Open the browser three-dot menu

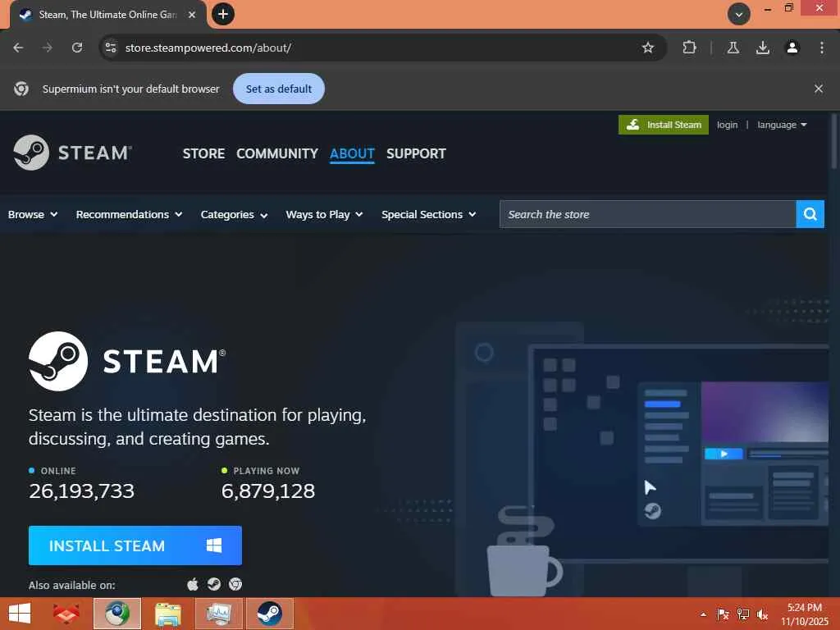(x=821, y=48)
